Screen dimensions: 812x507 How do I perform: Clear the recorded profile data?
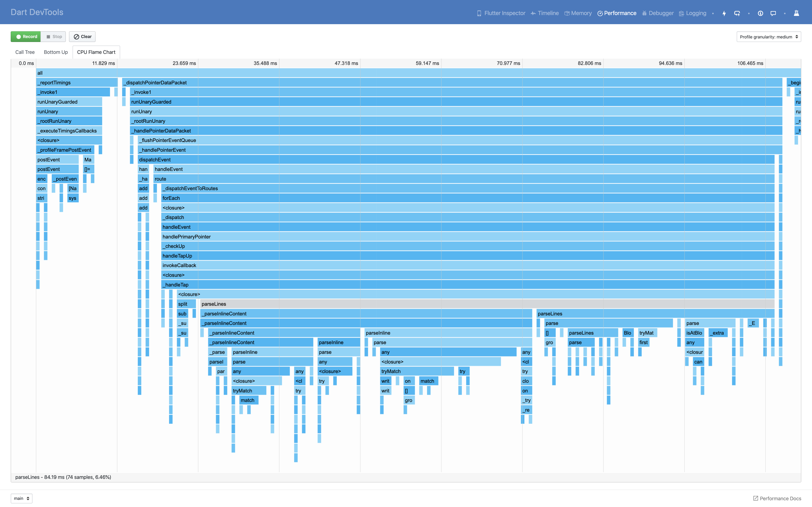click(82, 37)
